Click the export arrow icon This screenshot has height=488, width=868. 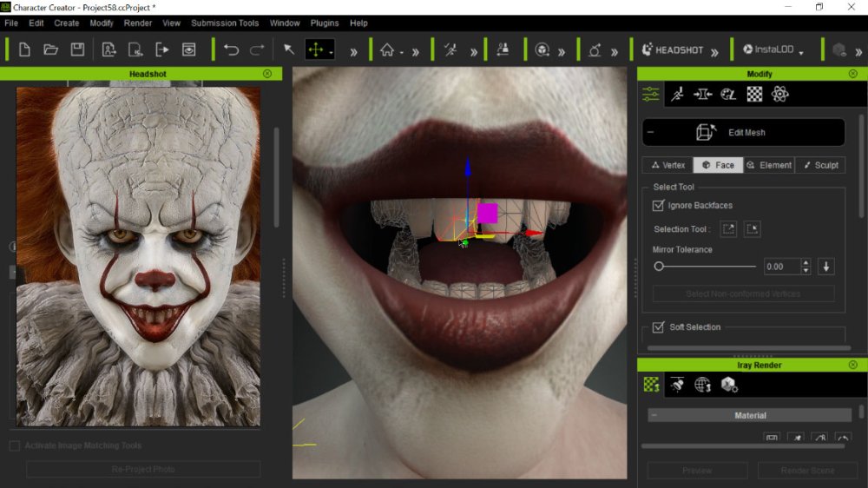coord(162,49)
